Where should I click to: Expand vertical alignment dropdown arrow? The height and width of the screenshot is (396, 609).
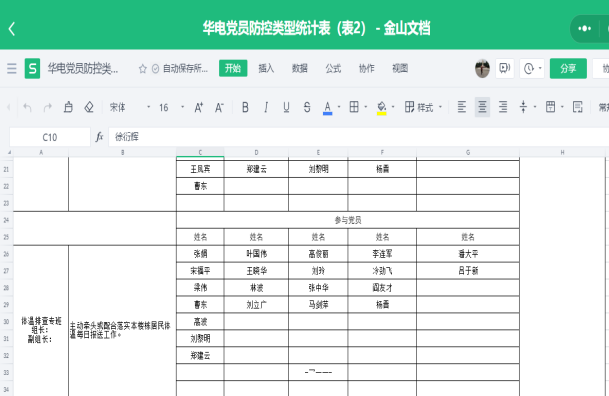coord(535,107)
